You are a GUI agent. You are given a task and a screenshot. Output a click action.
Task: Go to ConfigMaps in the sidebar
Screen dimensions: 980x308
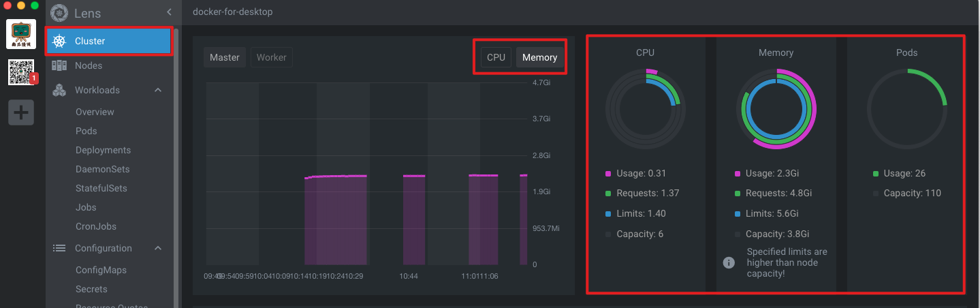click(101, 270)
